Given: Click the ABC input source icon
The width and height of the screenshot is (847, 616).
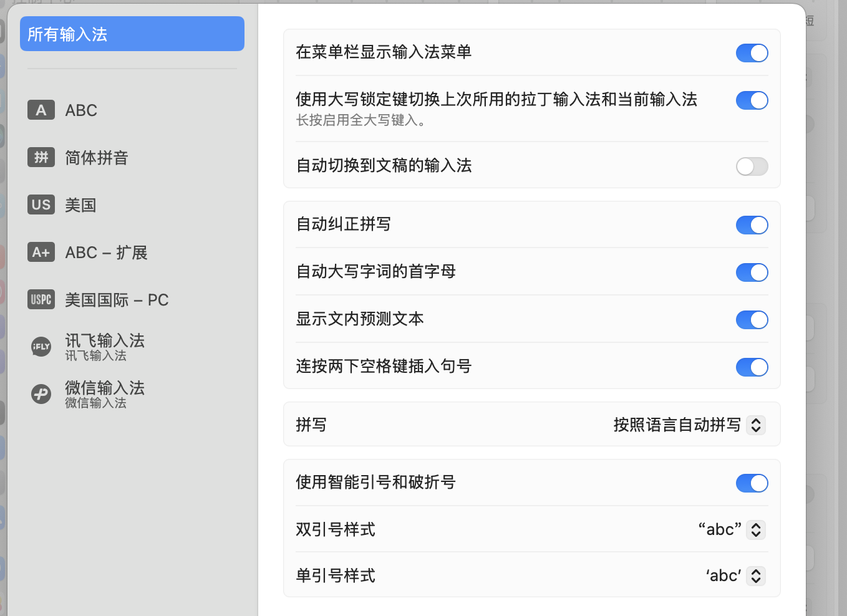Looking at the screenshot, I should click(41, 110).
